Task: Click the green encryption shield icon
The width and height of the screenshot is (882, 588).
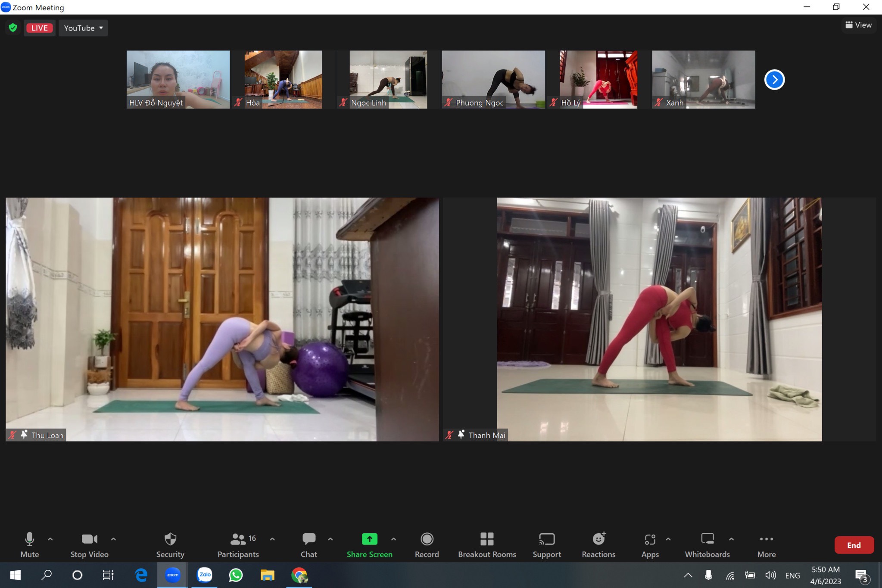Action: pos(13,28)
